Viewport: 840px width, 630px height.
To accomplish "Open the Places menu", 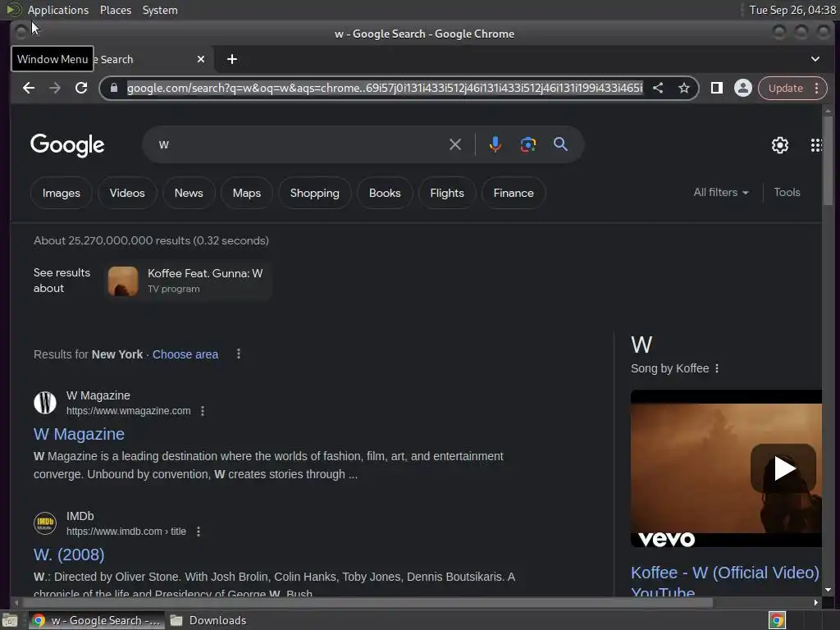I will (x=115, y=10).
